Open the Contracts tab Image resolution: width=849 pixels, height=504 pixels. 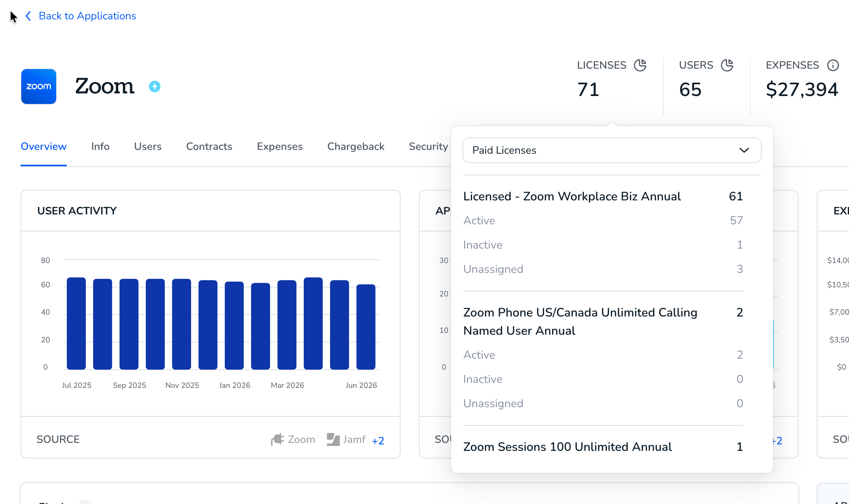click(209, 146)
